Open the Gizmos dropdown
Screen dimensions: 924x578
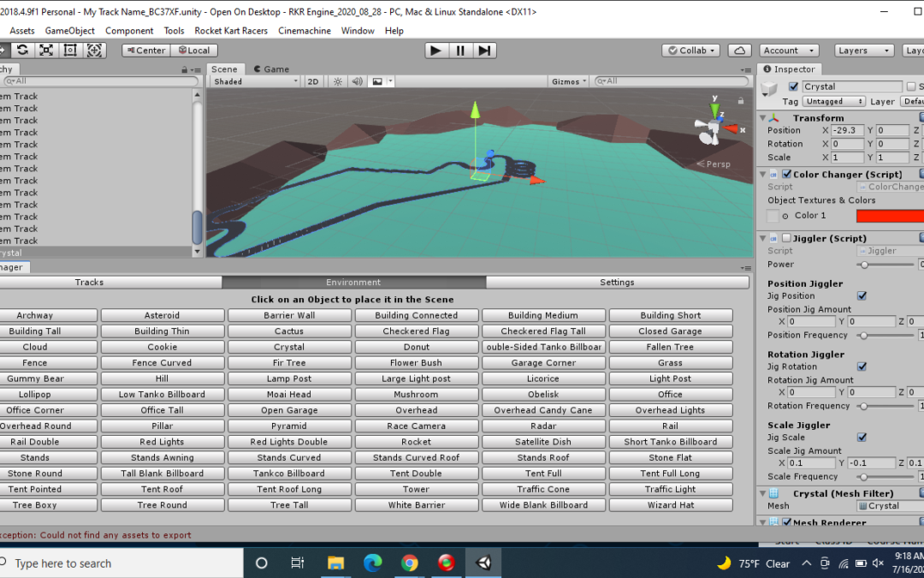(x=569, y=81)
